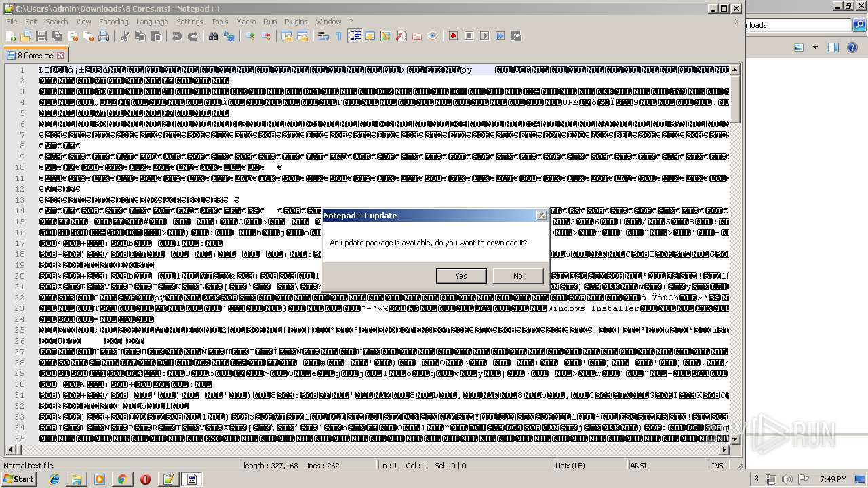Screen dimensions: 868x488
Task: Click the New file toolbar icon
Action: pos(10,36)
